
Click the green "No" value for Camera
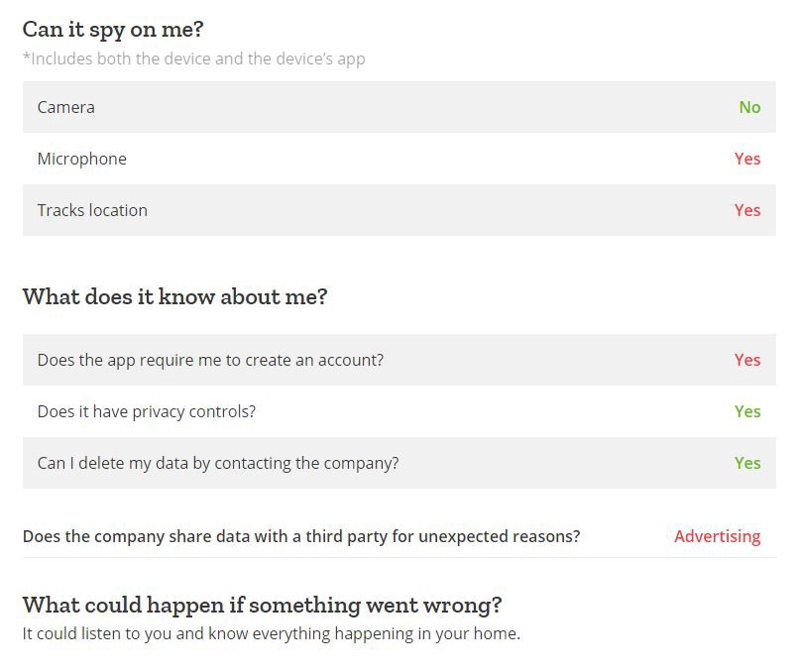point(749,107)
